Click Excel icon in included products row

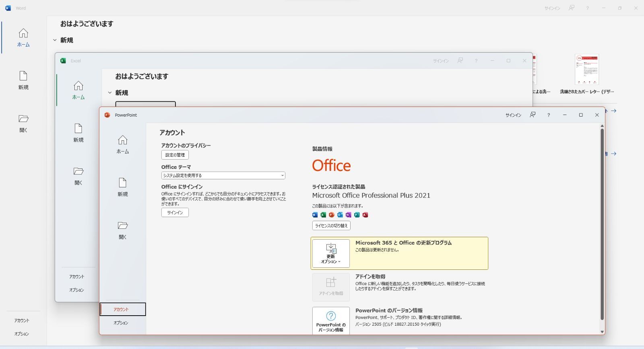[x=323, y=215]
